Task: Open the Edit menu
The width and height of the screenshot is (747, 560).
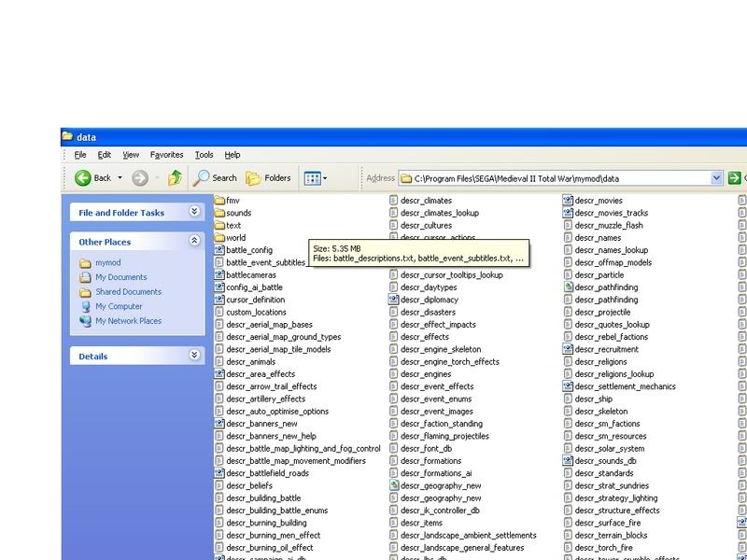Action: point(105,155)
